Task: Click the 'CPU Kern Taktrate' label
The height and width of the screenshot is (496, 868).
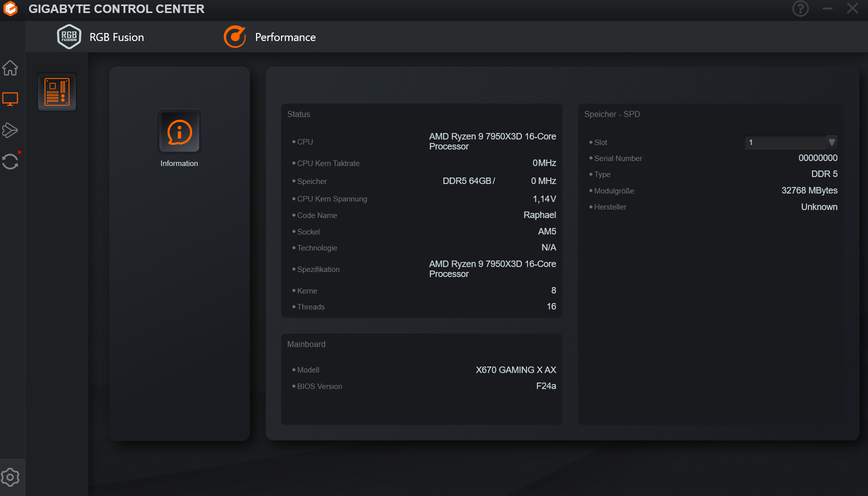Action: click(328, 163)
